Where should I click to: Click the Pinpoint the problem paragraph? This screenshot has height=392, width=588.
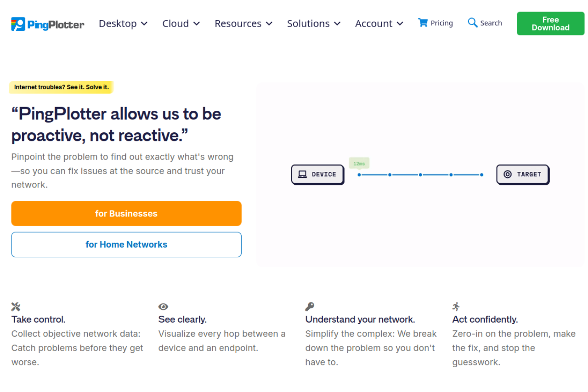click(x=123, y=171)
